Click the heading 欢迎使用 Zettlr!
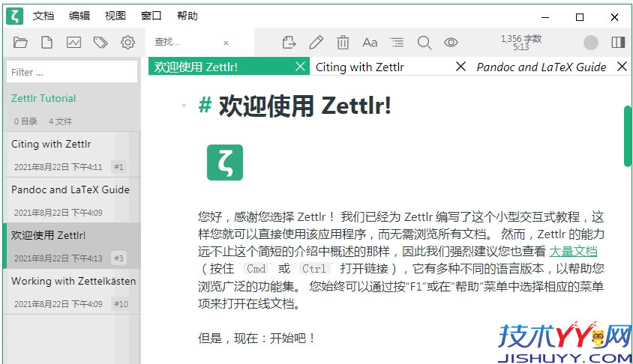The height and width of the screenshot is (364, 633). [304, 106]
